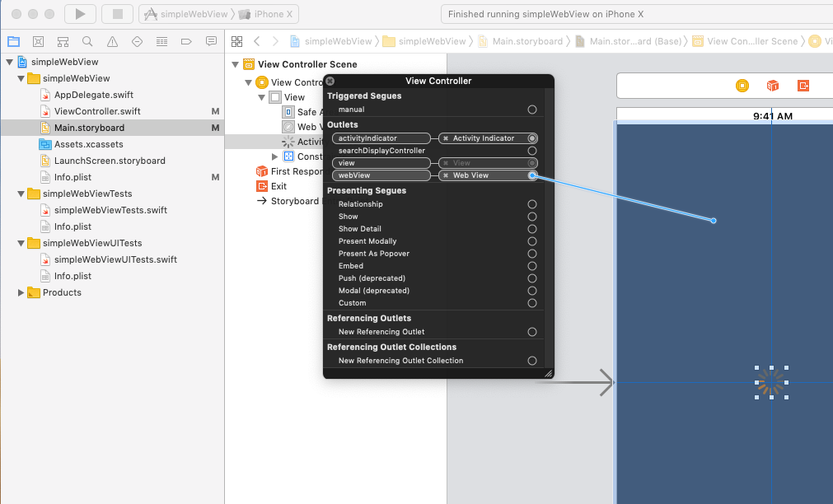
Task: Select ViewController.swift in project navigator
Action: (x=96, y=111)
